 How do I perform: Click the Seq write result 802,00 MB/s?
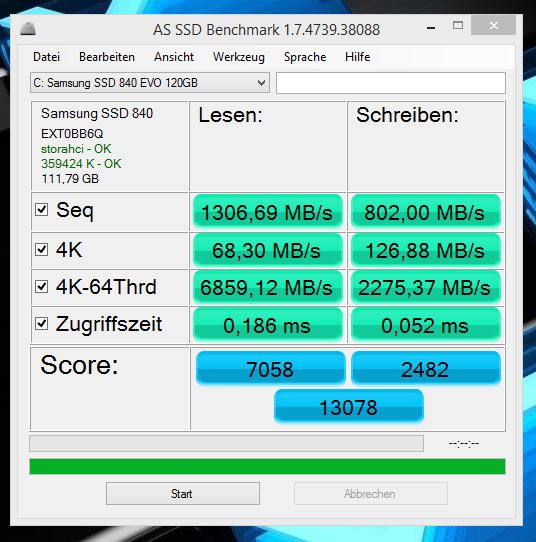point(426,212)
